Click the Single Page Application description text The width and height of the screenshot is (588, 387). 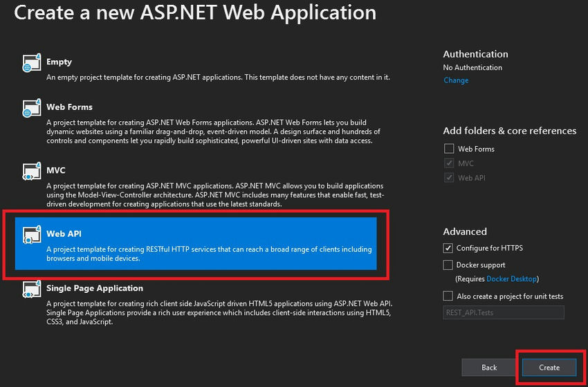tap(219, 313)
